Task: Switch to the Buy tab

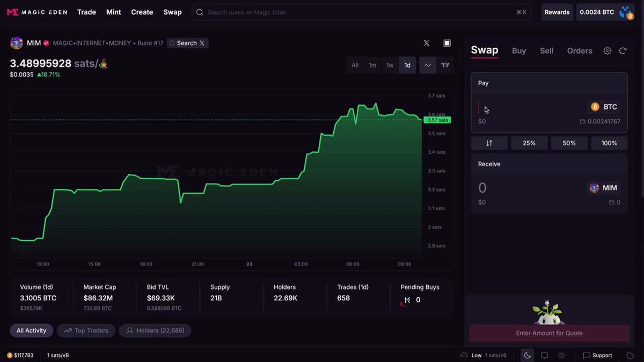Action: click(x=519, y=50)
